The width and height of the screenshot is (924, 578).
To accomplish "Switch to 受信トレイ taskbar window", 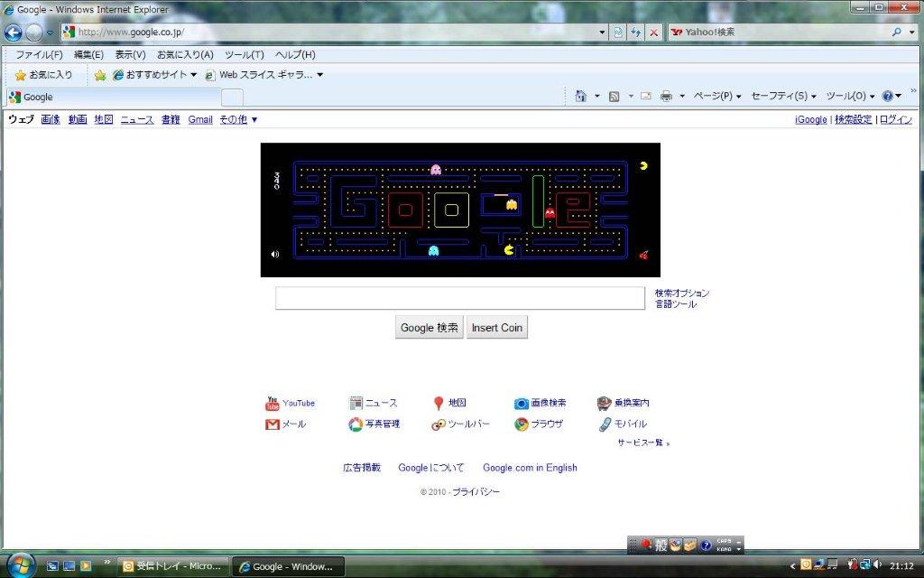I will [172, 566].
